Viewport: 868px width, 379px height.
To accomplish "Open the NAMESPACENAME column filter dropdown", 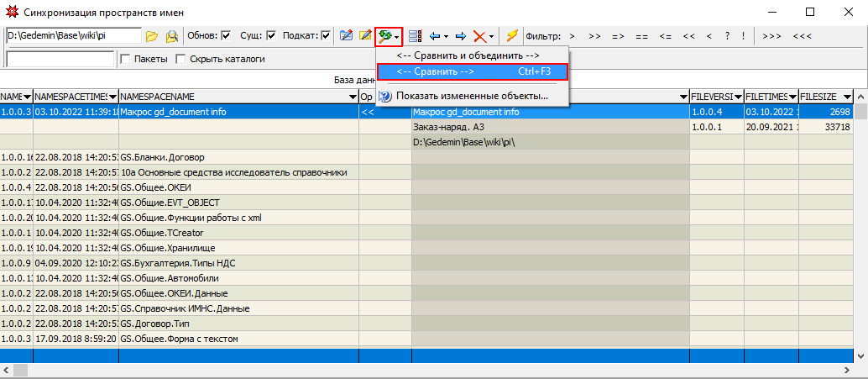I will pyautogui.click(x=352, y=97).
